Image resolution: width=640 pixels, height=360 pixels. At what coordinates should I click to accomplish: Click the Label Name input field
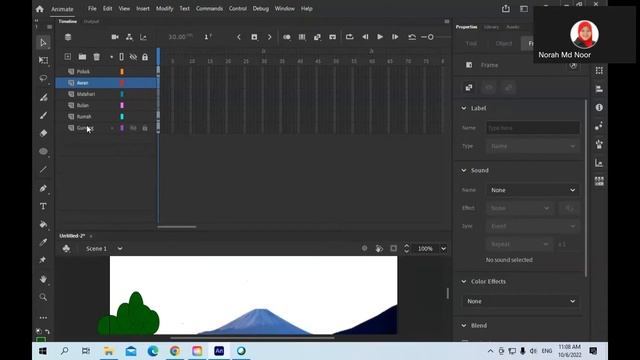tap(533, 128)
